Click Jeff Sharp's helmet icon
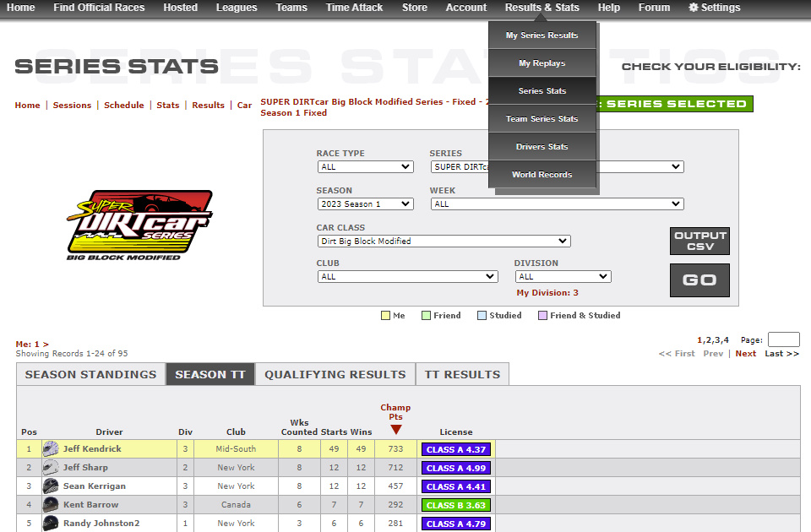 tap(51, 468)
